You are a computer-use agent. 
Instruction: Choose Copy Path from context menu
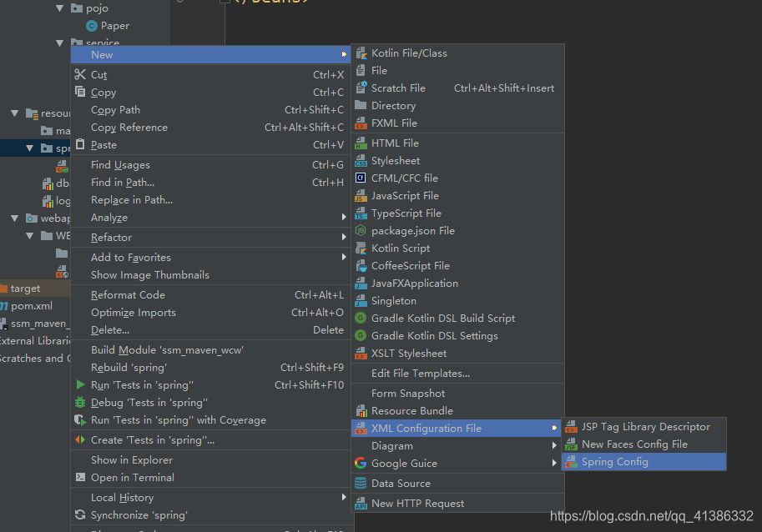tap(210, 110)
